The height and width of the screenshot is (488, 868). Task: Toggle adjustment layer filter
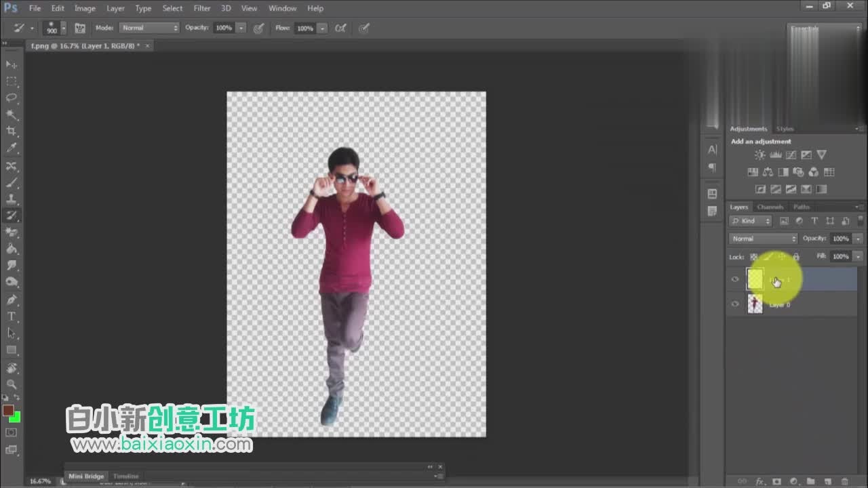point(799,221)
